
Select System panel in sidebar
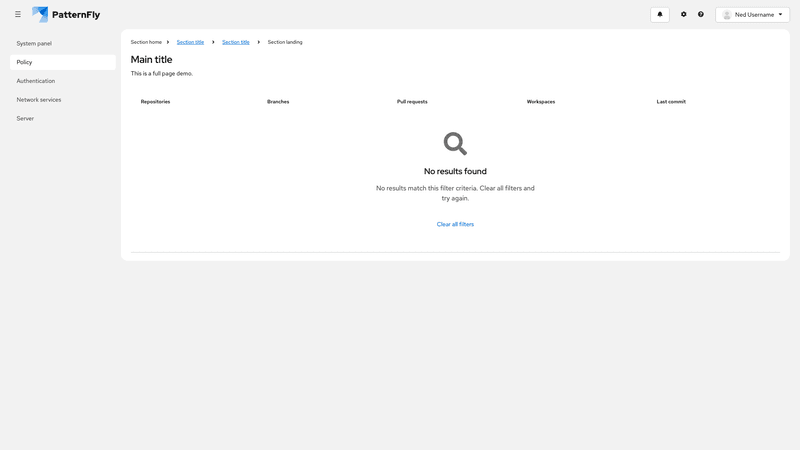pyautogui.click(x=34, y=44)
